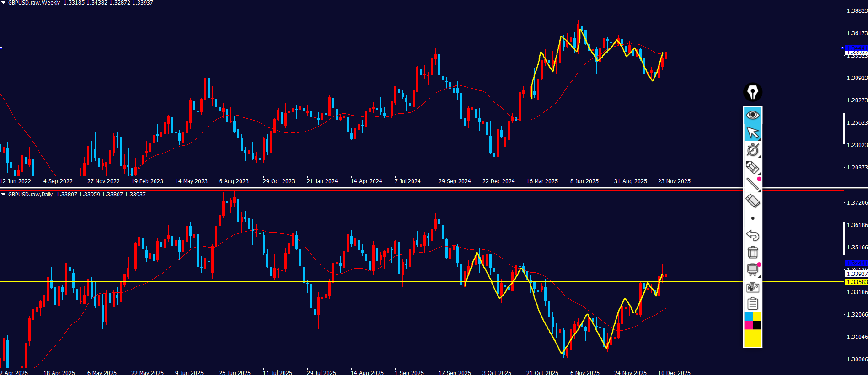Clear drawings with the trash can icon
The height and width of the screenshot is (375, 868).
click(x=753, y=253)
